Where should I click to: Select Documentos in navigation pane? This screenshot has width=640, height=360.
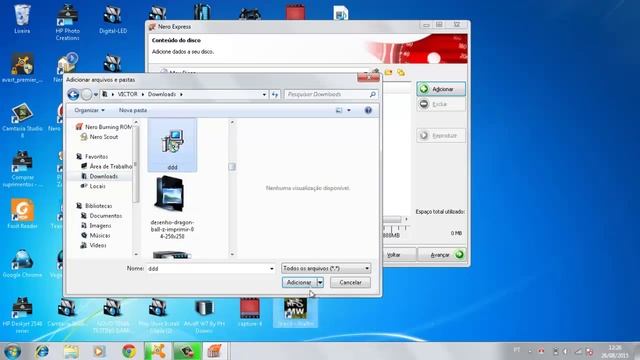[101, 216]
